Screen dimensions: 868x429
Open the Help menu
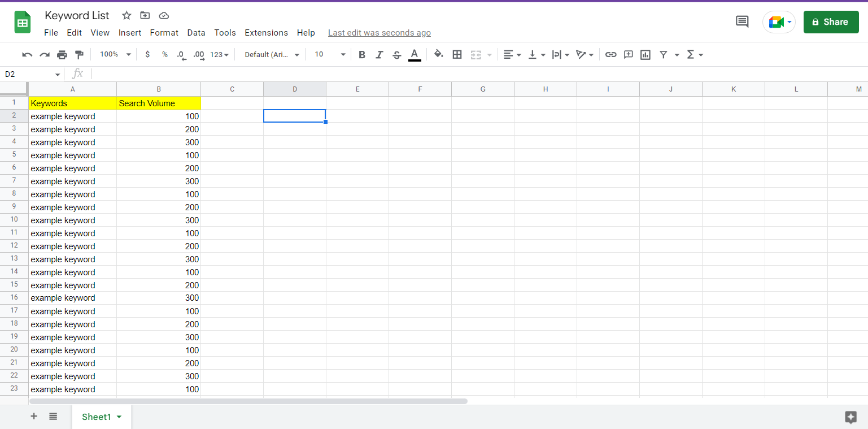pos(306,33)
